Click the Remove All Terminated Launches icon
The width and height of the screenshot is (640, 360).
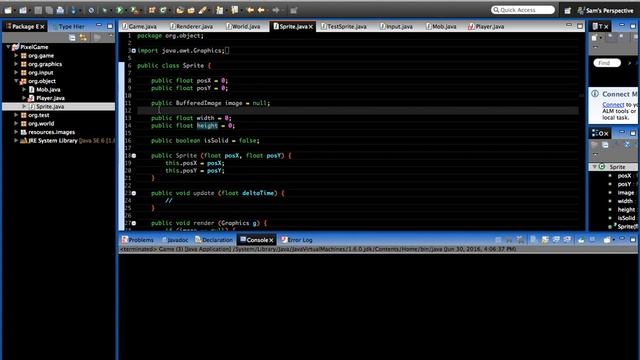click(520, 240)
